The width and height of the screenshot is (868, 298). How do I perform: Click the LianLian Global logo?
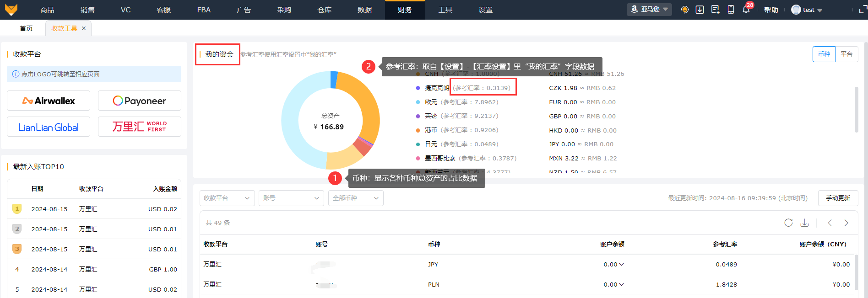[49, 127]
